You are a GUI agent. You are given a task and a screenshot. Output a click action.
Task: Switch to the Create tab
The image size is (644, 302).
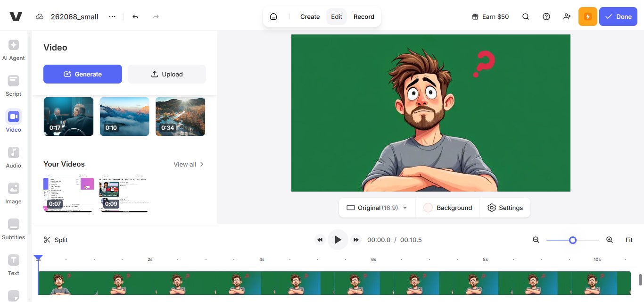pos(310,17)
